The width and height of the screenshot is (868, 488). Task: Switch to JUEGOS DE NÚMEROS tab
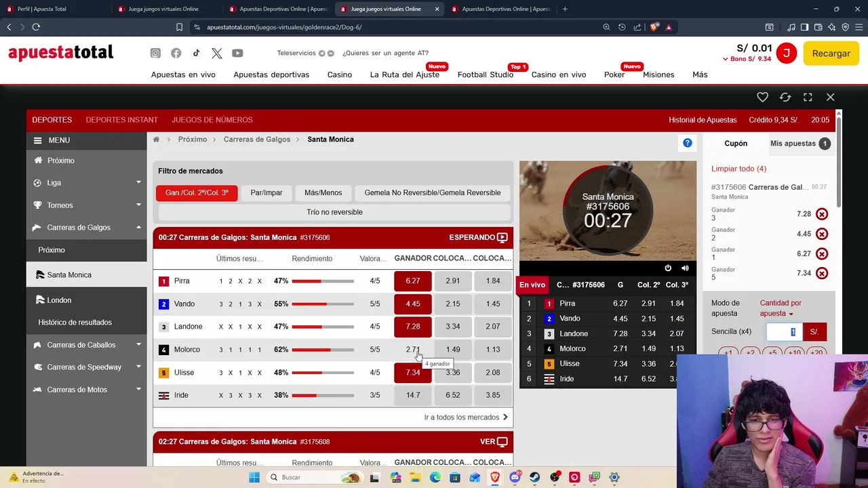pyautogui.click(x=212, y=120)
